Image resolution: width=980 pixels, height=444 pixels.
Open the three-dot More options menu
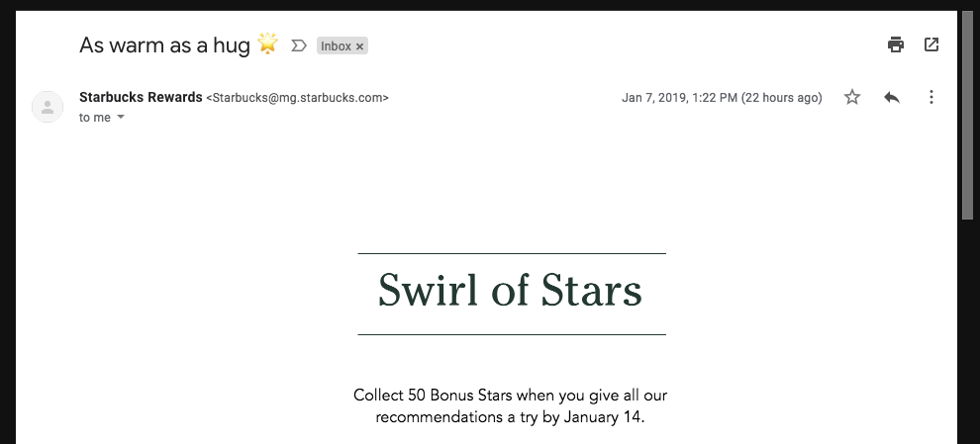[931, 97]
